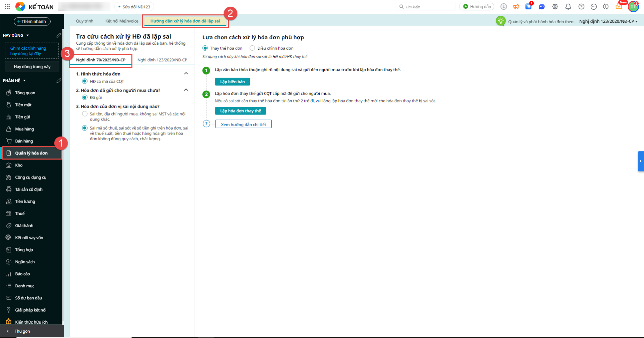This screenshot has height=338, width=644.
Task: Open the settings gear icon
Action: click(555, 7)
